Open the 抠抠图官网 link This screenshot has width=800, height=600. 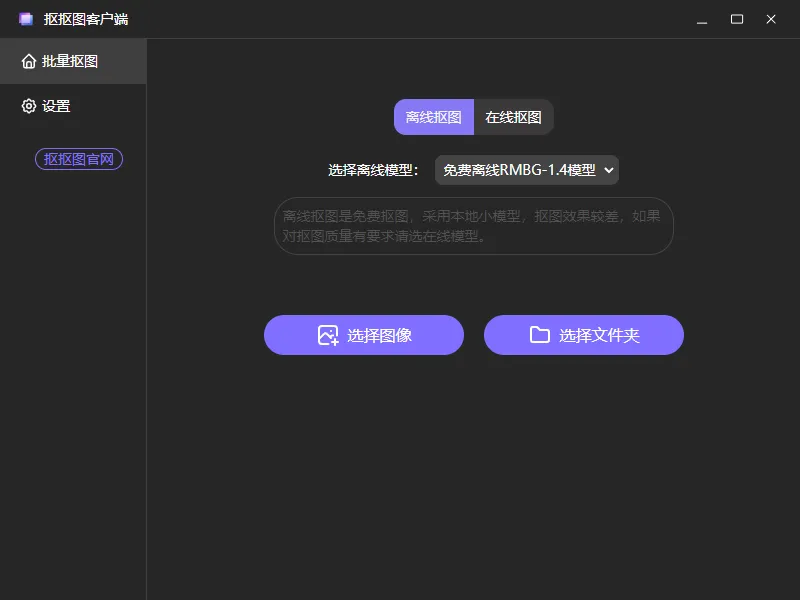[78, 158]
